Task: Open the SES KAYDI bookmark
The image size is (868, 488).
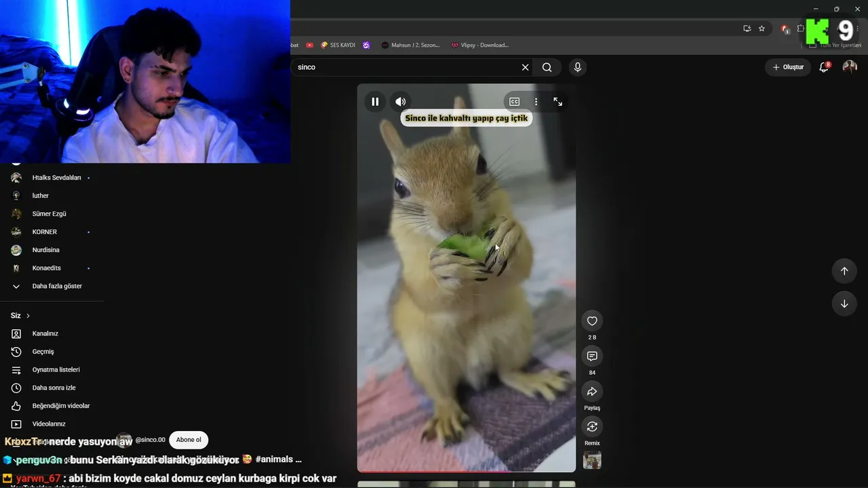Action: click(338, 45)
